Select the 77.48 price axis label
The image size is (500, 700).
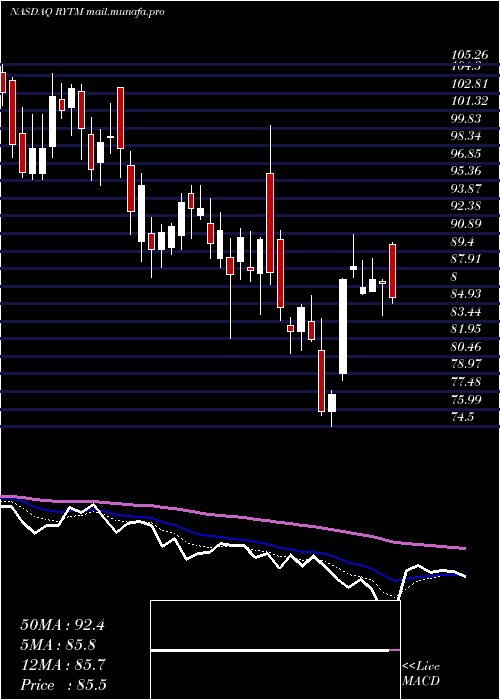(x=466, y=382)
